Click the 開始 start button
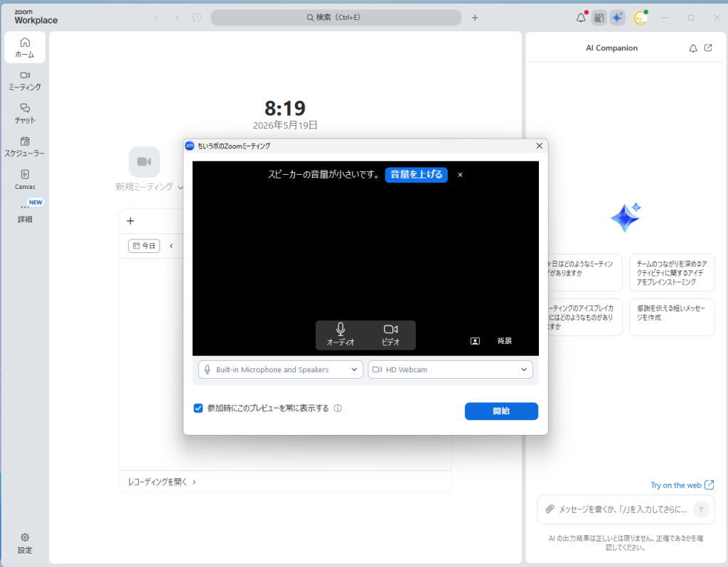Image resolution: width=728 pixels, height=567 pixels. click(501, 411)
